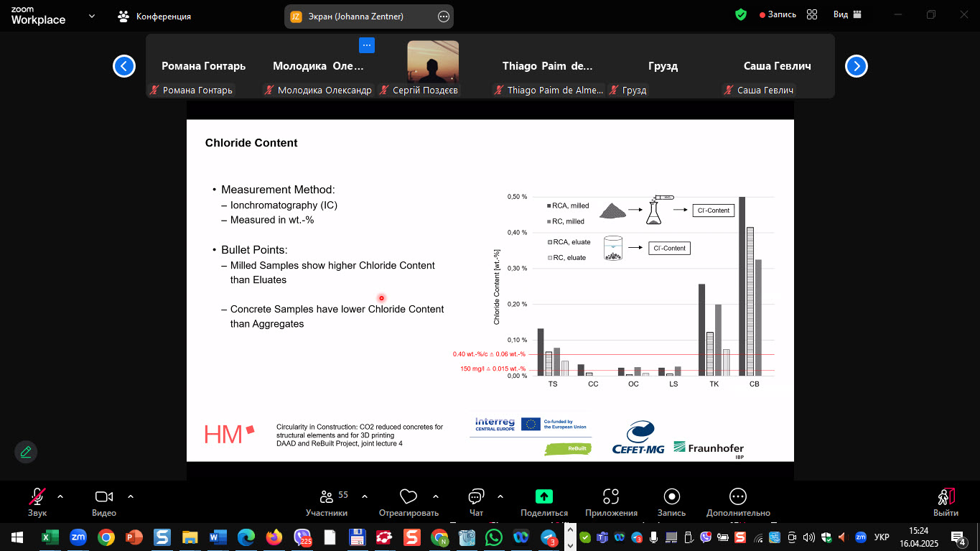Open the React heart menu
The width and height of the screenshot is (980, 551).
[409, 501]
